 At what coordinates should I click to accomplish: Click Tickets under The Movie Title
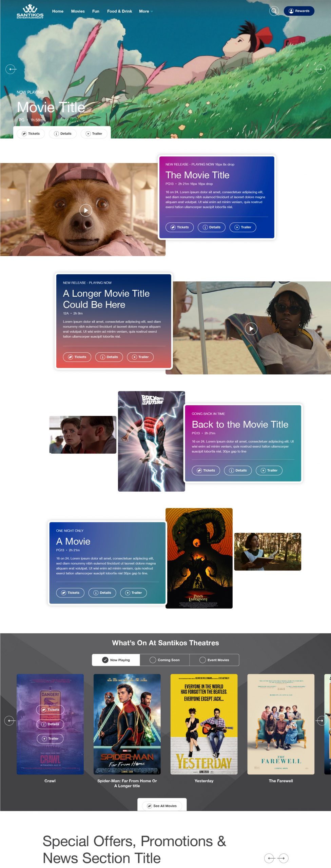(x=179, y=227)
